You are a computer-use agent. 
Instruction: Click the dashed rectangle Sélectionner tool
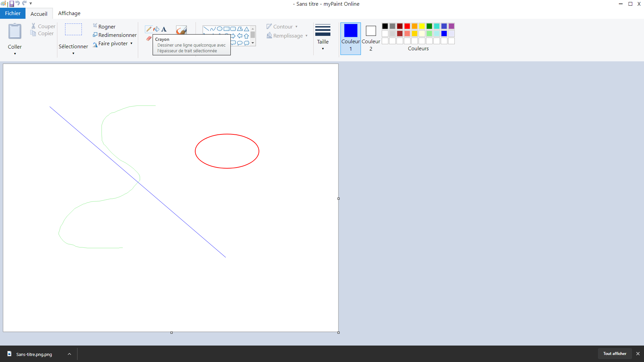click(73, 29)
